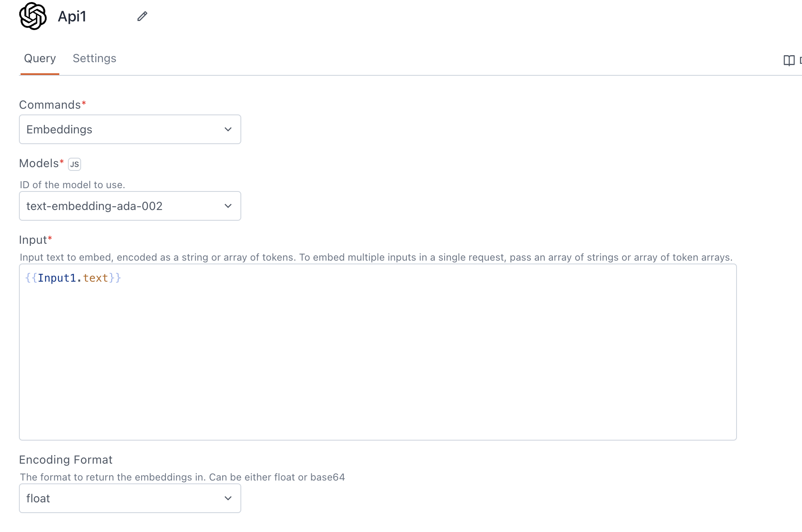Click the chevron arrow in Encoding Format field
The width and height of the screenshot is (802, 532).
click(x=228, y=498)
